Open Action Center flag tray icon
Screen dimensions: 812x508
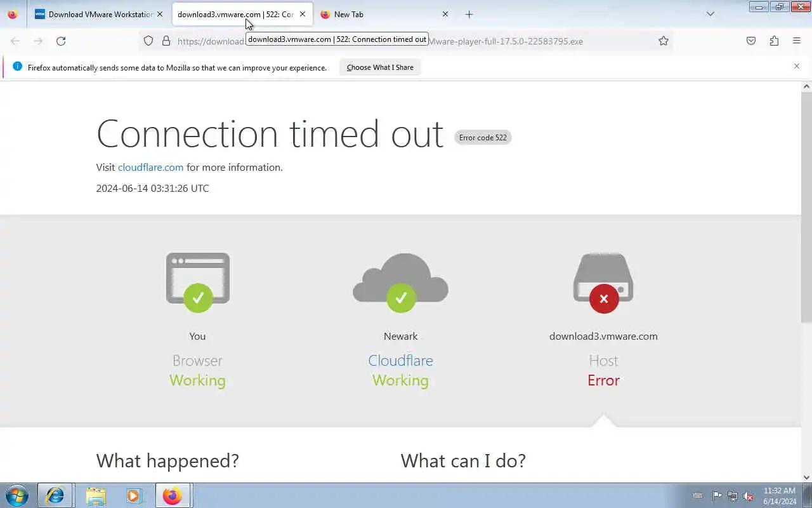(x=716, y=496)
